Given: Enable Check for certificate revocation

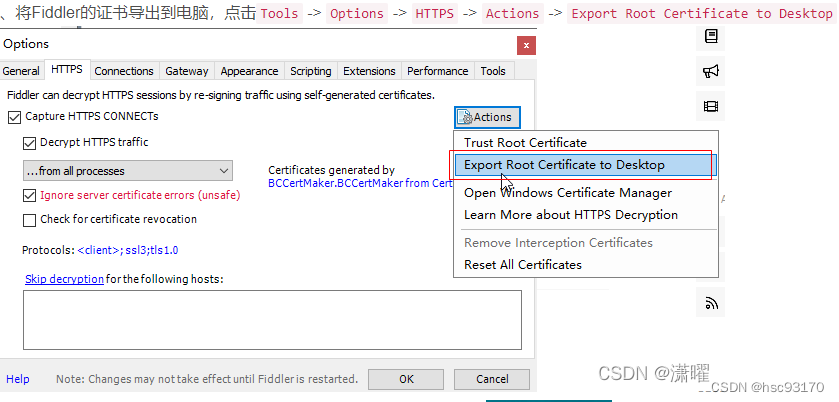Looking at the screenshot, I should tap(30, 220).
